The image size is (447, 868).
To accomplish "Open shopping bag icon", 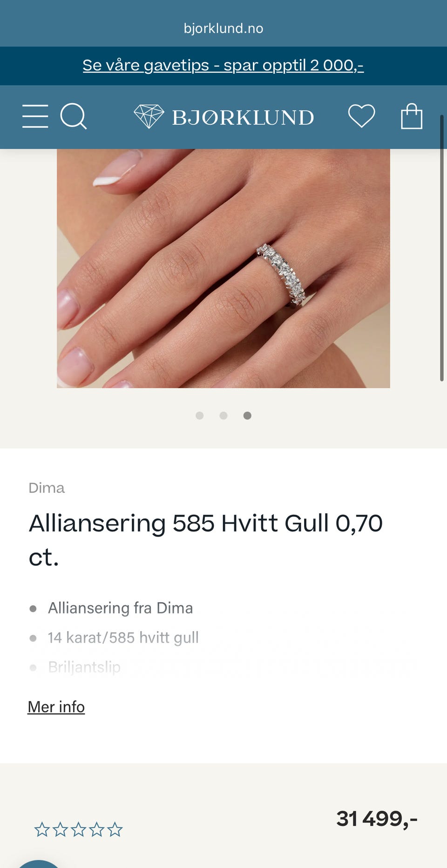I will tap(412, 116).
